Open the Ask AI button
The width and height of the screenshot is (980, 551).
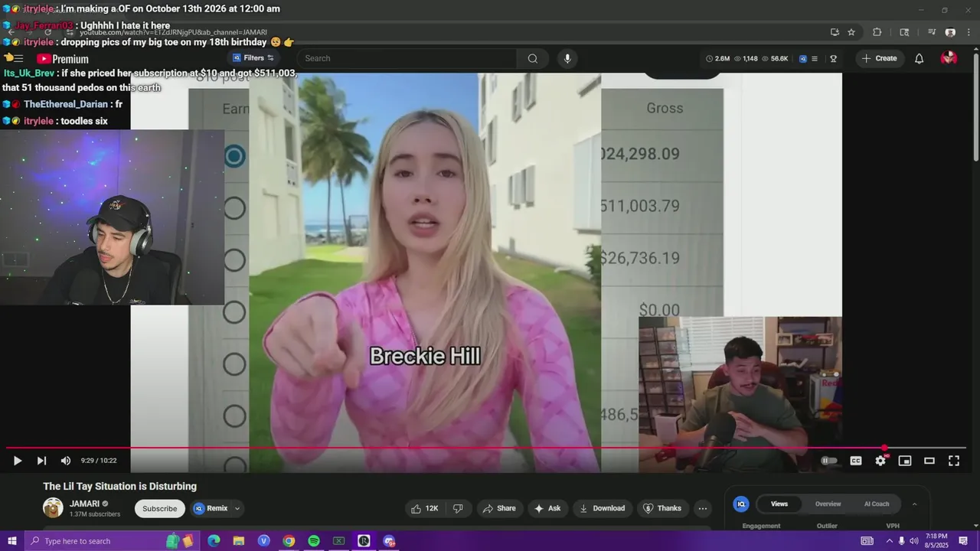[x=547, y=508]
